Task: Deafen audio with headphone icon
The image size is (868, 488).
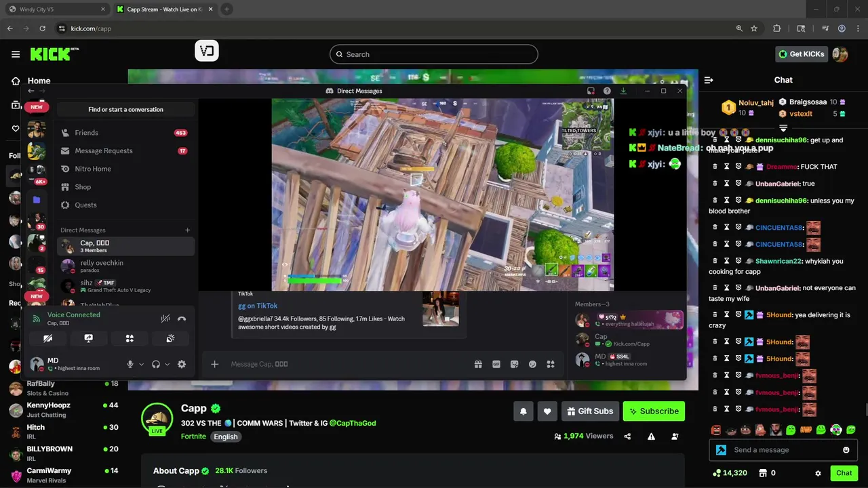Action: click(156, 364)
